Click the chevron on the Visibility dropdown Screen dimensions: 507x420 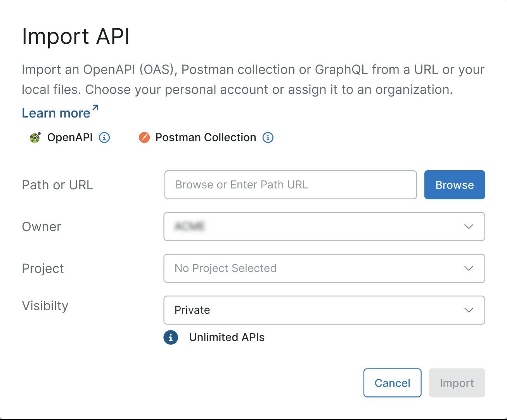click(469, 310)
